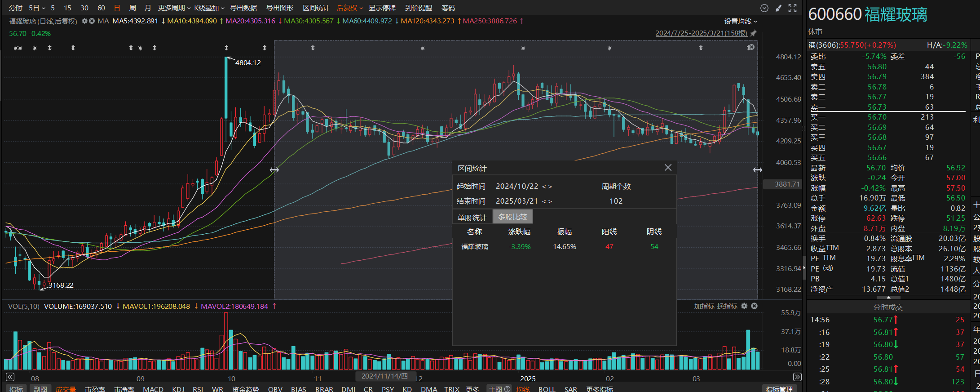Open volume indicator settings gear
Image resolution: width=980 pixels, height=392 pixels.
click(x=744, y=306)
